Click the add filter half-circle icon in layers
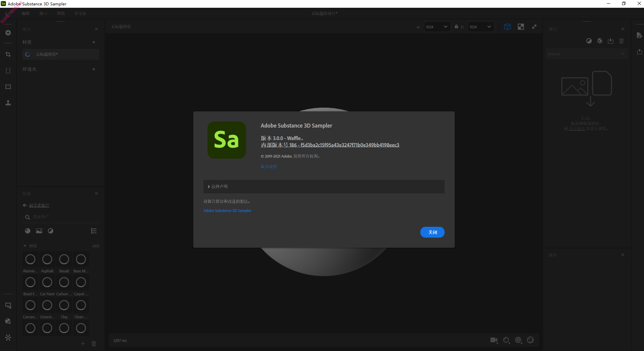This screenshot has width=644, height=351. click(x=589, y=41)
